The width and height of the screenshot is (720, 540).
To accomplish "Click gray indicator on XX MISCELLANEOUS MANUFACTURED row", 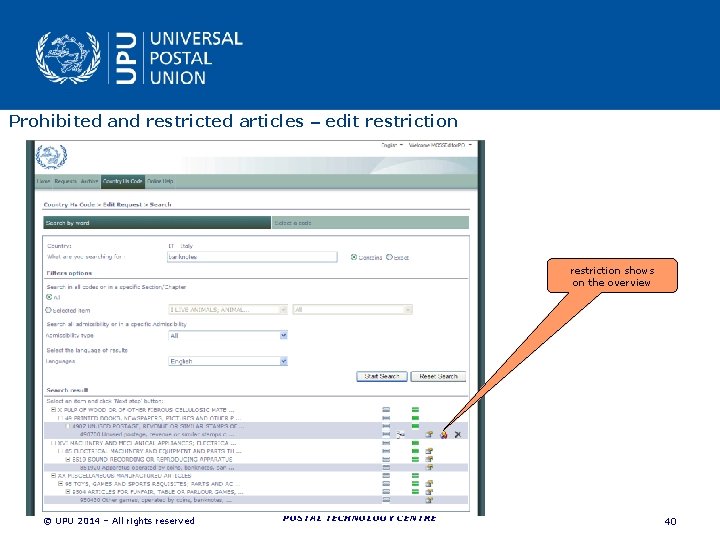I will point(386,476).
